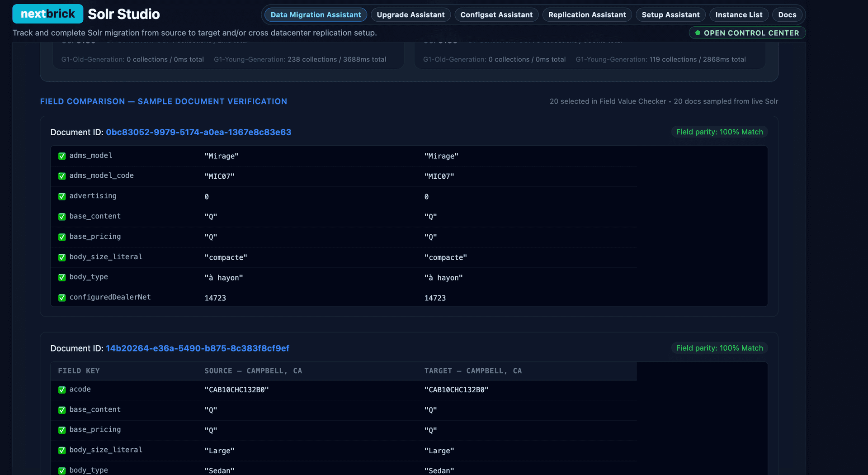Screen dimensions: 868x475
Task: Click the green check icon for configuredDealerNet
Action: (62, 298)
